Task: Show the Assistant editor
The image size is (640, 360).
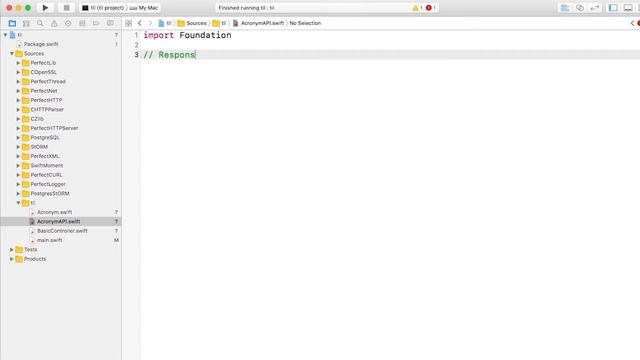Action: tap(580, 8)
